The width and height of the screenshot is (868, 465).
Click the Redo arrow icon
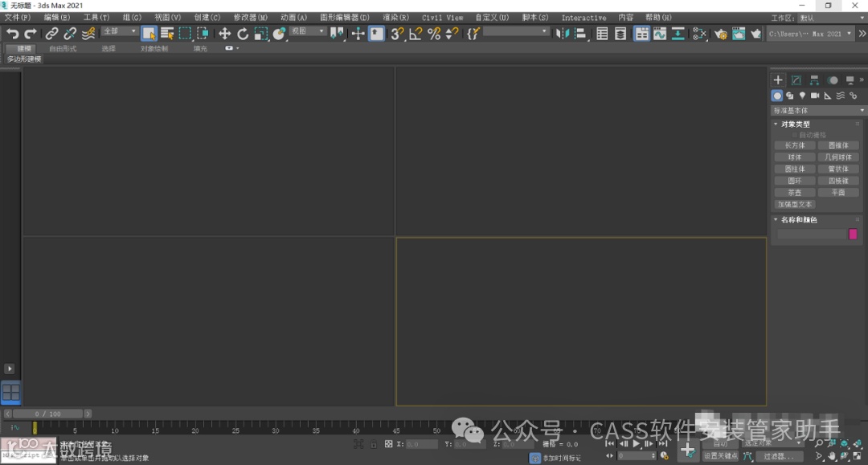(x=31, y=34)
